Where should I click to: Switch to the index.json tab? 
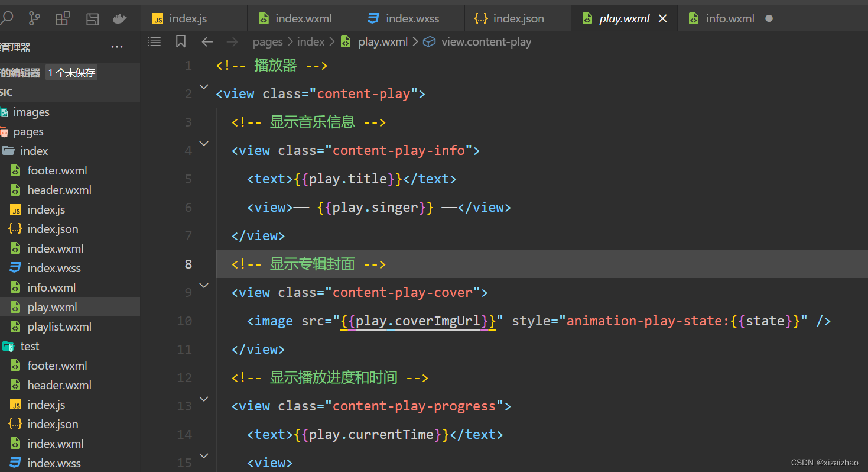(x=518, y=18)
